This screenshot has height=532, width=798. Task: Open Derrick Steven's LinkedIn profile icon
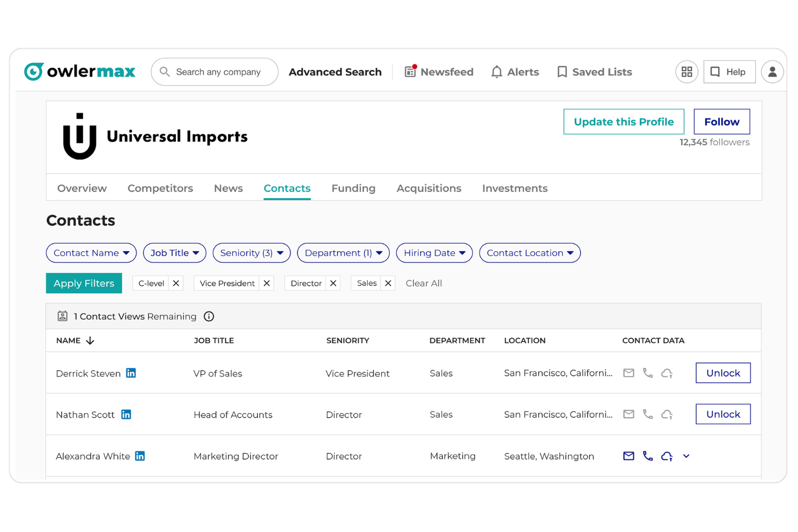click(131, 372)
